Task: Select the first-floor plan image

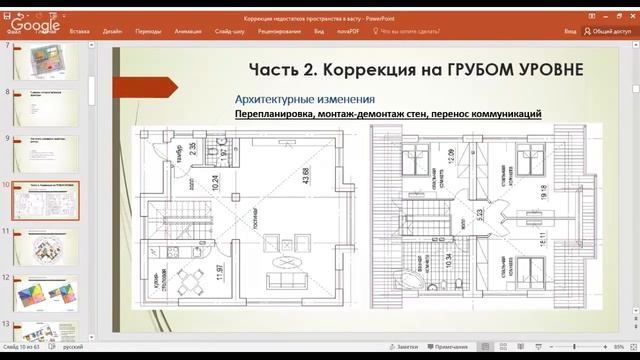Action: click(245, 217)
